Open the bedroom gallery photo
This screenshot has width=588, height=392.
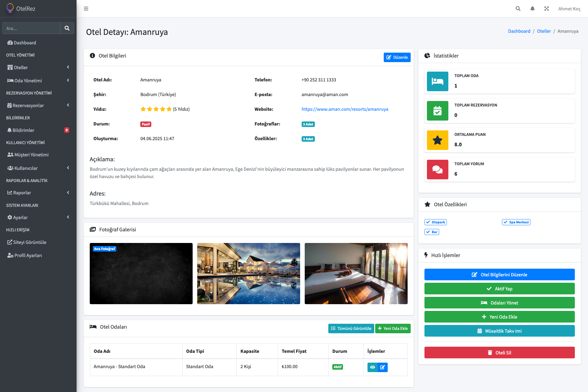356,274
